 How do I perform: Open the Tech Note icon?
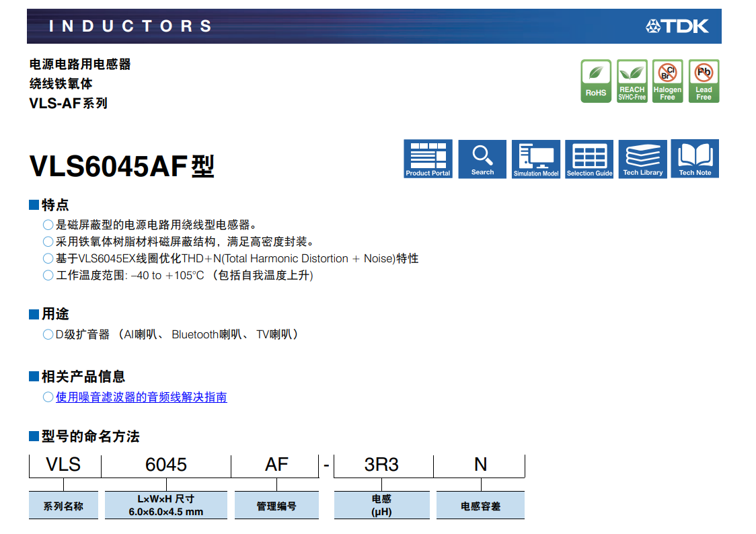695,159
